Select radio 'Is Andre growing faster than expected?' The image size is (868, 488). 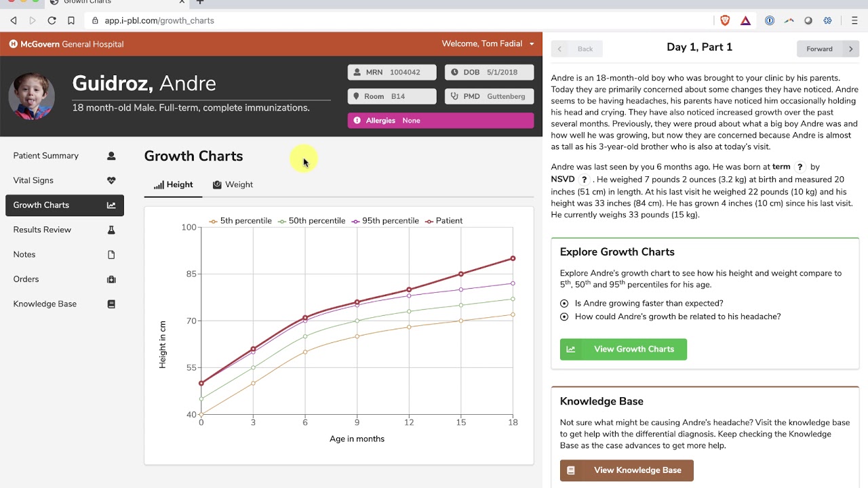pos(564,303)
